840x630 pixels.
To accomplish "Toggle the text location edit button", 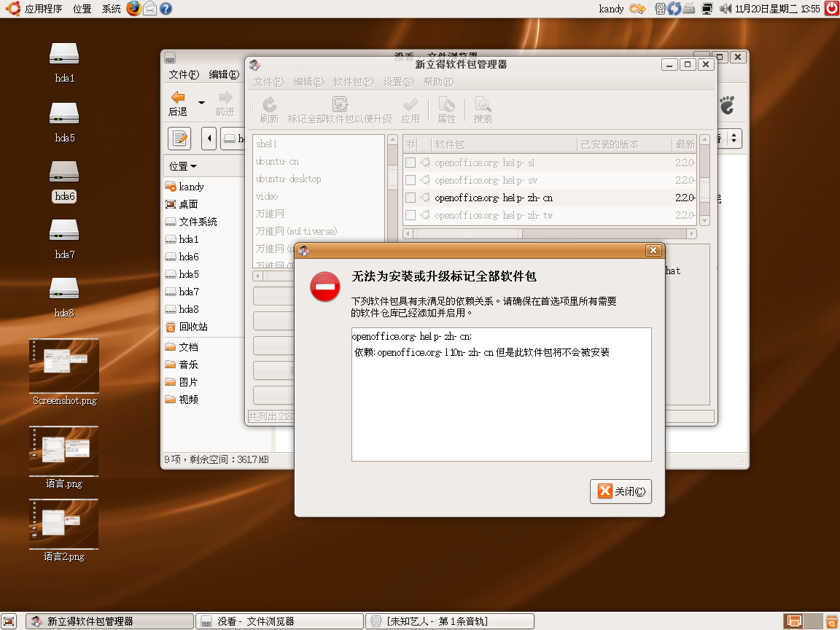I will point(179,139).
